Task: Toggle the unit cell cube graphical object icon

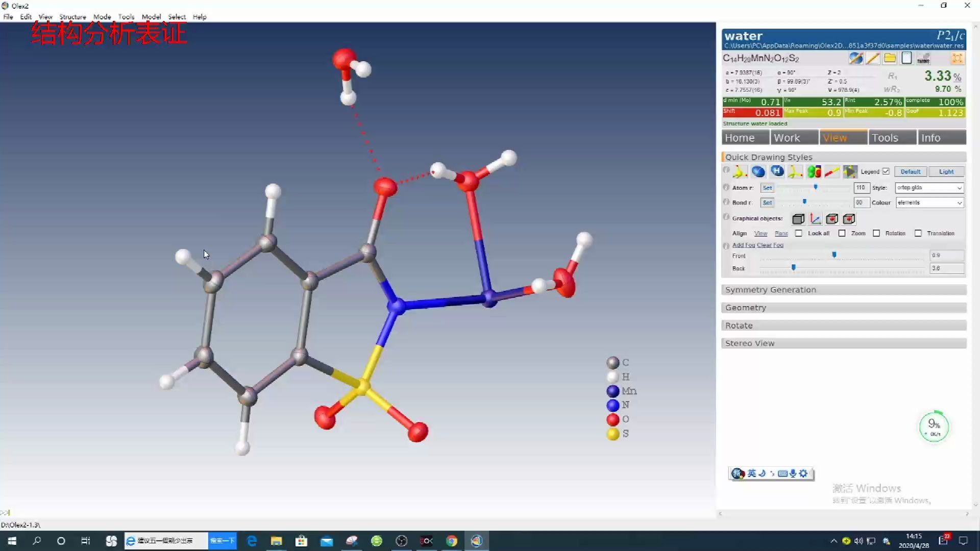Action: point(798,219)
